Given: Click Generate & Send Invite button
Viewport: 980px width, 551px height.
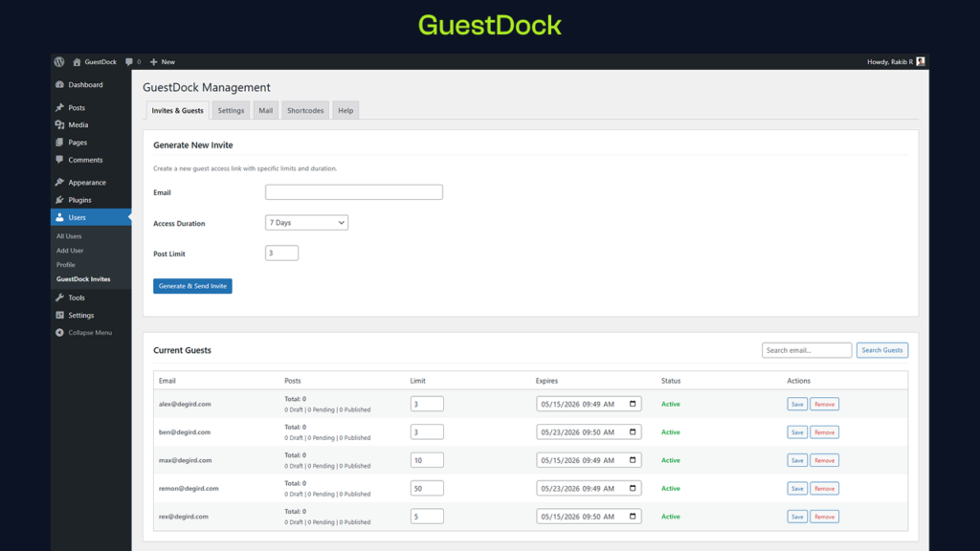Looking at the screenshot, I should tap(192, 286).
